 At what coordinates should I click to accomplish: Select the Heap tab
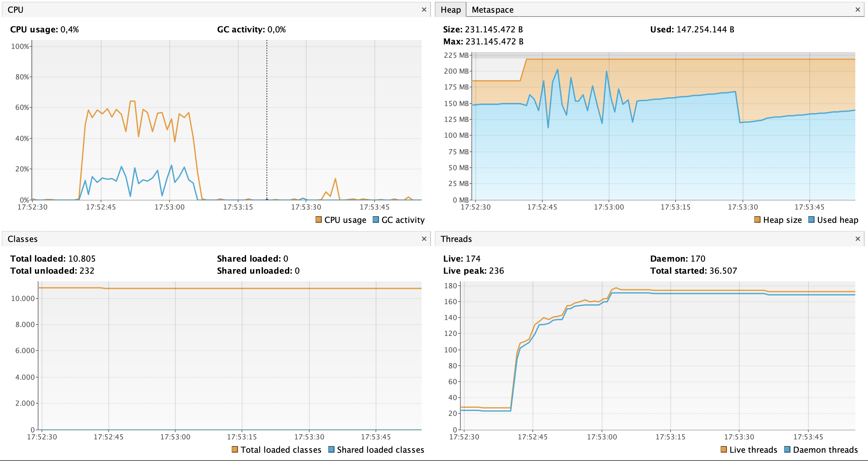tap(451, 10)
